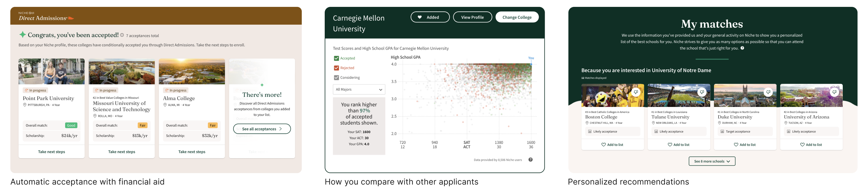Open the All Majors dropdown
Viewport: 868px width, 192px height.
(359, 89)
